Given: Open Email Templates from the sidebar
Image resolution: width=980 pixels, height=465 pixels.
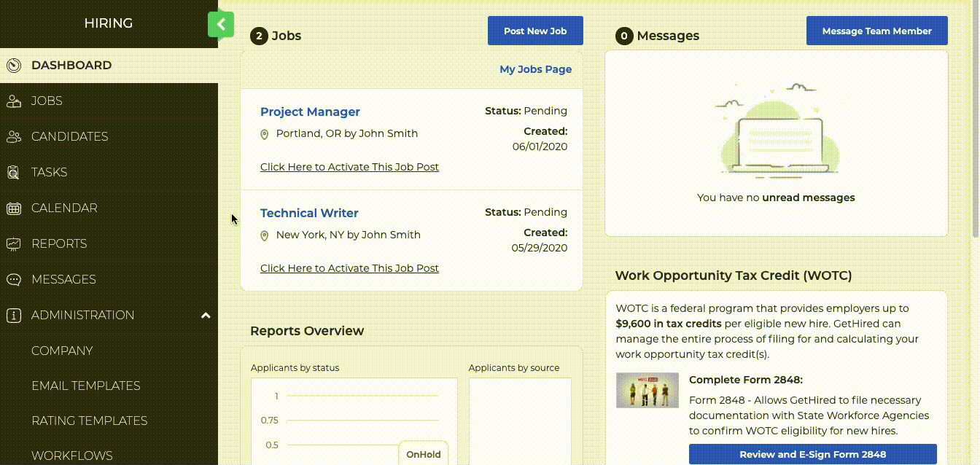Looking at the screenshot, I should click(86, 386).
